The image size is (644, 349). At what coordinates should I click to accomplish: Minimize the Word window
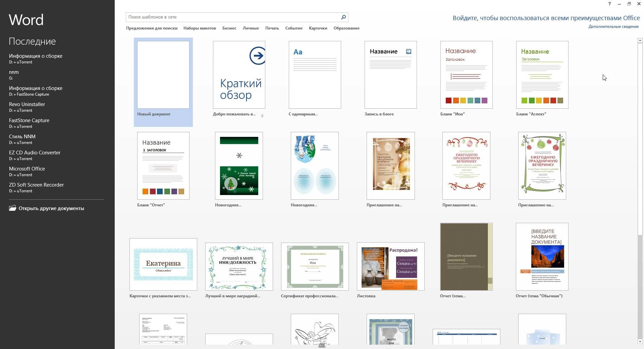[x=619, y=4]
